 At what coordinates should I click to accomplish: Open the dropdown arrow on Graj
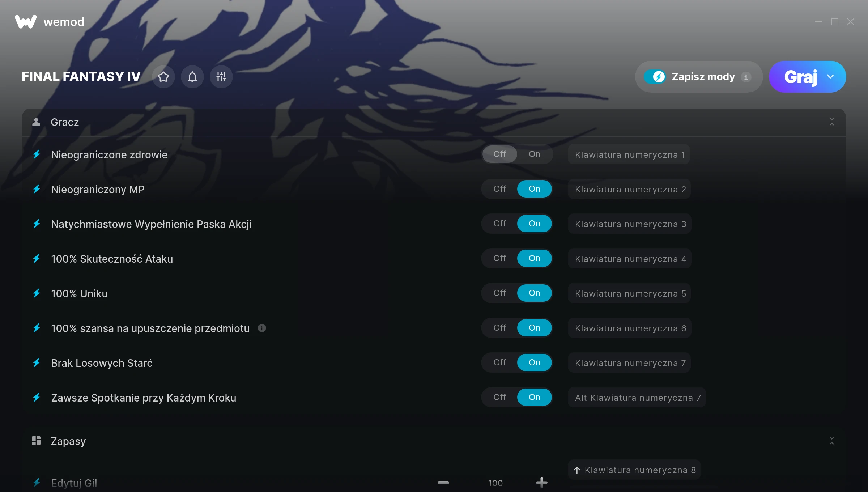coord(831,77)
